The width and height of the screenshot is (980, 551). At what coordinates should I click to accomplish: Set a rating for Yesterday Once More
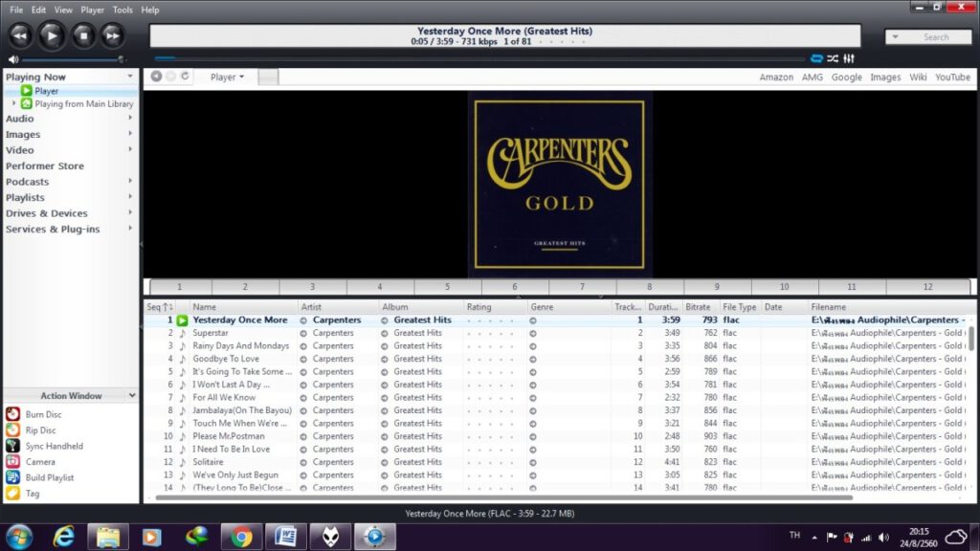click(x=490, y=320)
